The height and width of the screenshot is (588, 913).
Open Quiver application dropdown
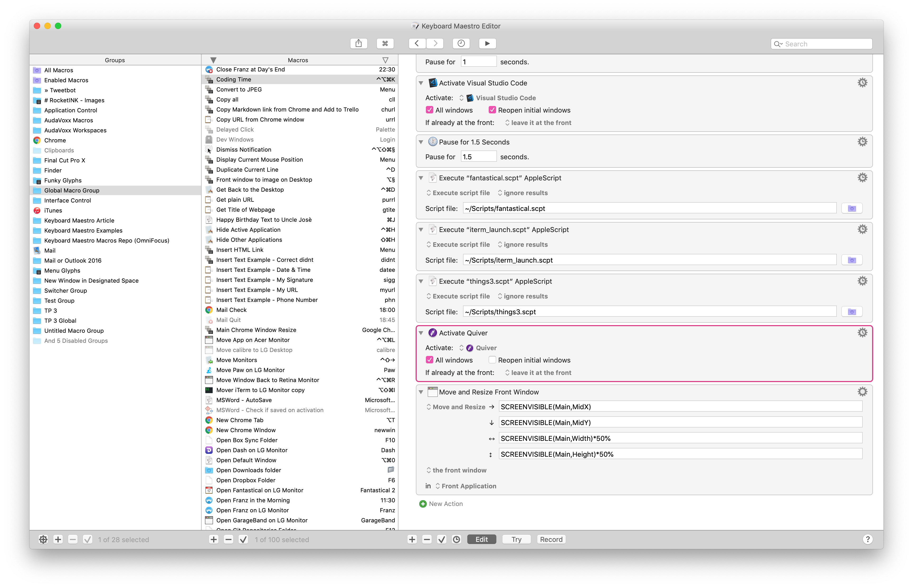tap(478, 348)
